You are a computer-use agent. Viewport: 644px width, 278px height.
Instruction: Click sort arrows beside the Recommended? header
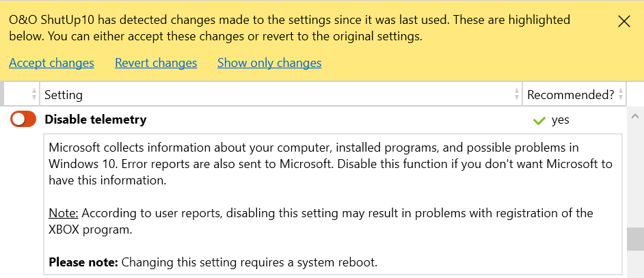click(621, 94)
